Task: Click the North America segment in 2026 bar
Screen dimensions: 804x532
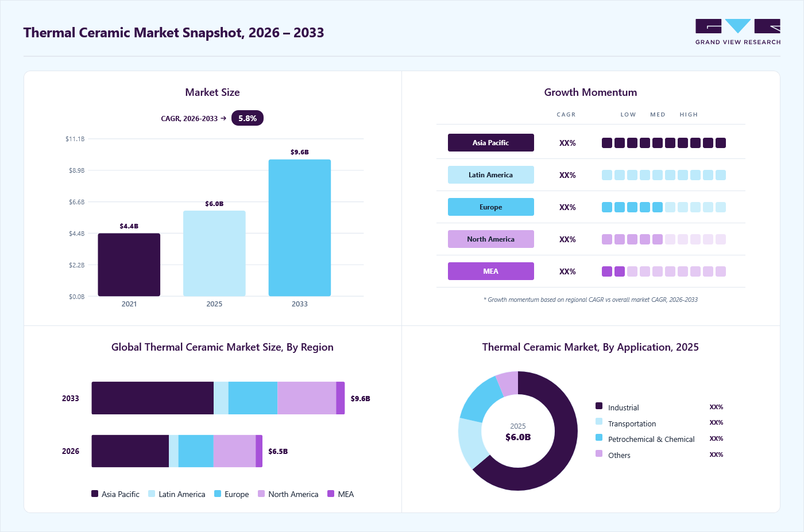Action: click(234, 451)
